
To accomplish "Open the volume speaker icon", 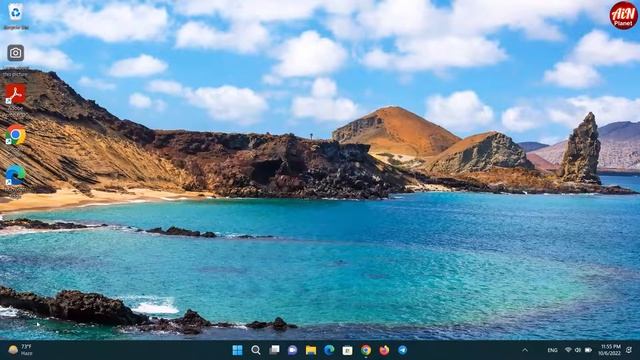I will (578, 350).
